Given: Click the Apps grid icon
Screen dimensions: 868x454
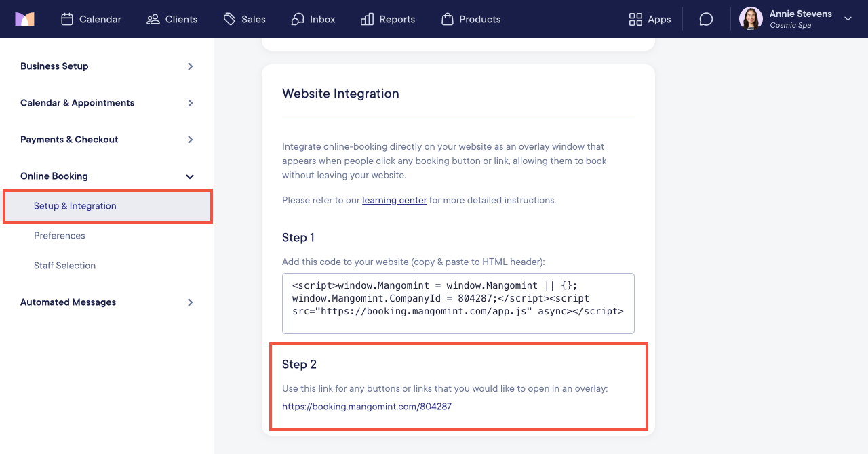Looking at the screenshot, I should (635, 19).
